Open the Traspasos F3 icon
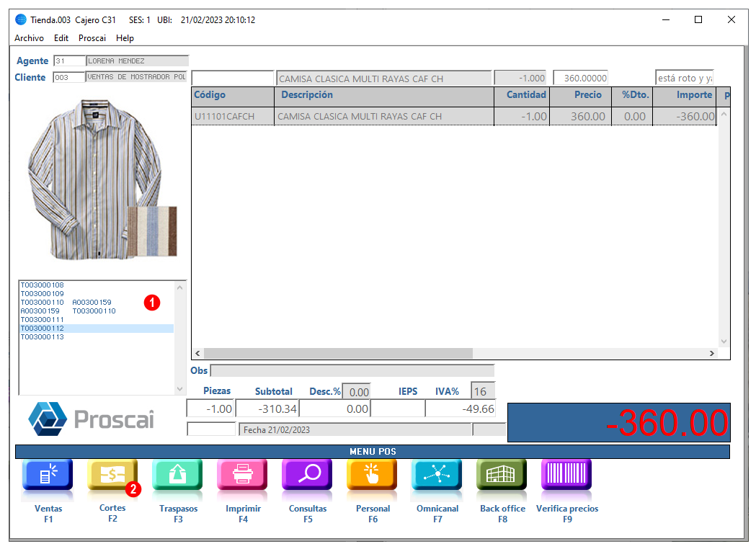Screen dimensions: 756x549 point(177,474)
